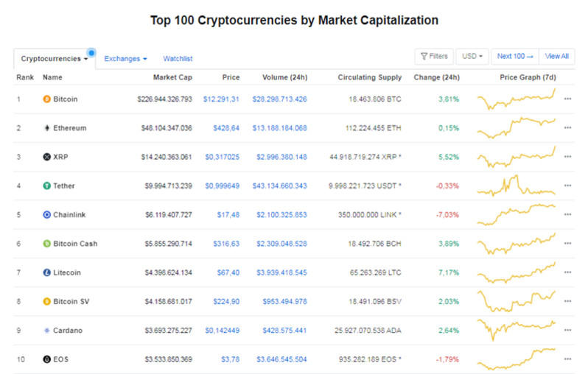The width and height of the screenshot is (588, 374).
Task: Click the Cardano logo icon
Action: [47, 330]
